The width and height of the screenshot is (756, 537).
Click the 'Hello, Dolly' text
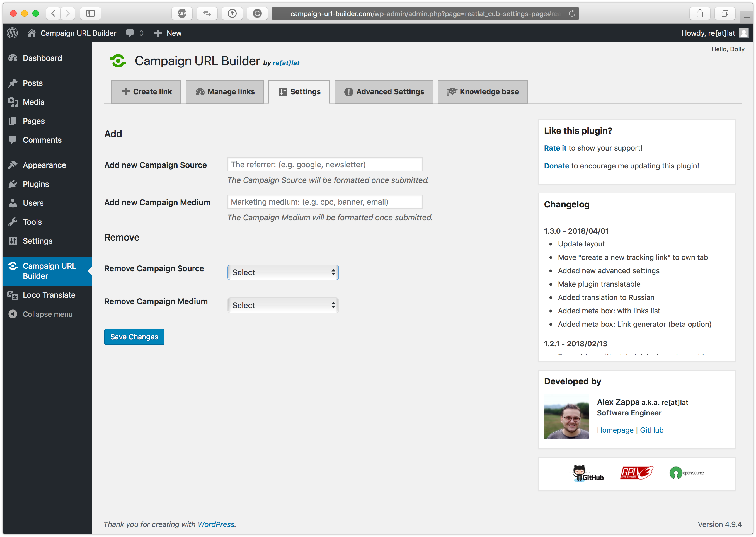tap(728, 49)
